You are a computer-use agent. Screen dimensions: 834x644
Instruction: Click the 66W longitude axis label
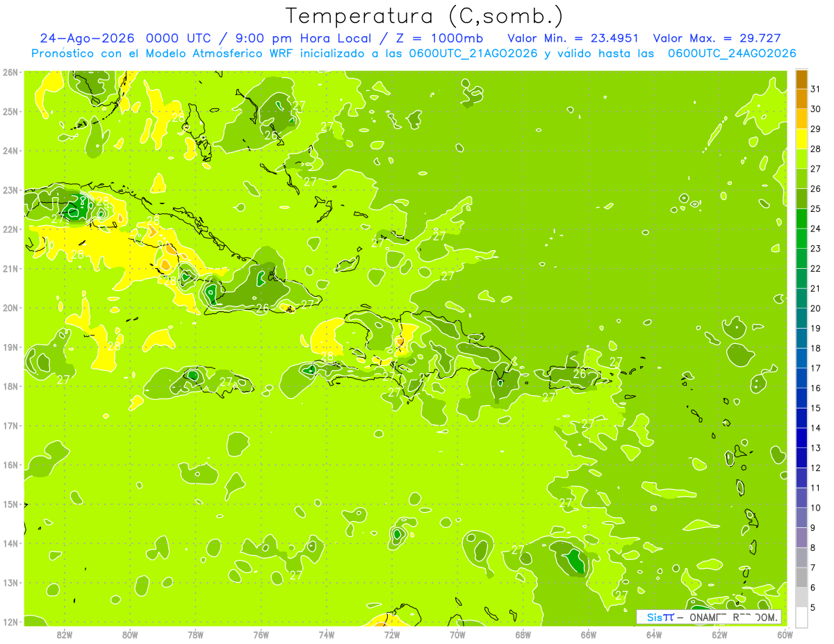[589, 634]
